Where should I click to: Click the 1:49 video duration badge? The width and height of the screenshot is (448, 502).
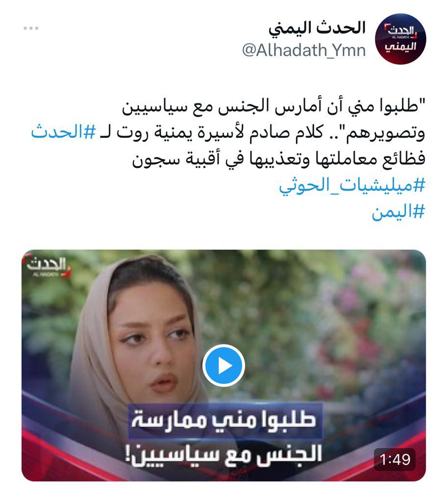[x=395, y=459]
